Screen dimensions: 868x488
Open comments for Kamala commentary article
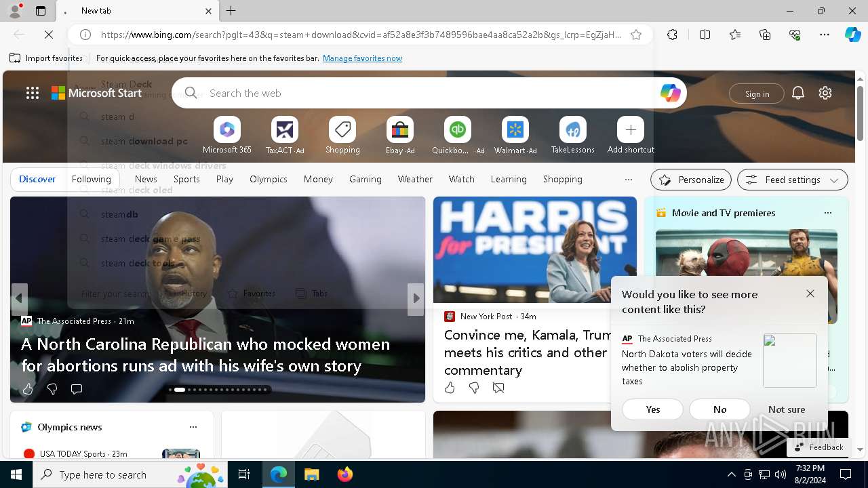pos(498,388)
